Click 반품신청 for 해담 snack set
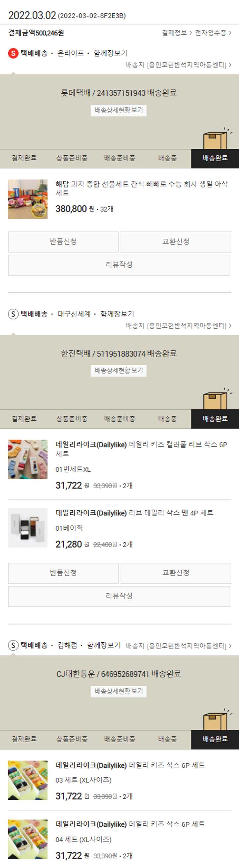Viewport: 239px width, 868px height. click(x=63, y=242)
